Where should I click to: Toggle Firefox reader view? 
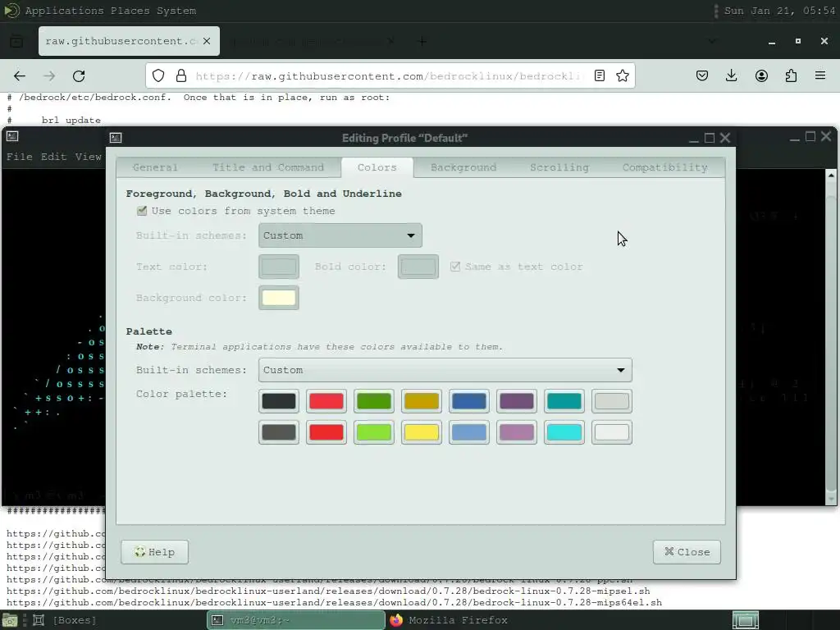[600, 75]
